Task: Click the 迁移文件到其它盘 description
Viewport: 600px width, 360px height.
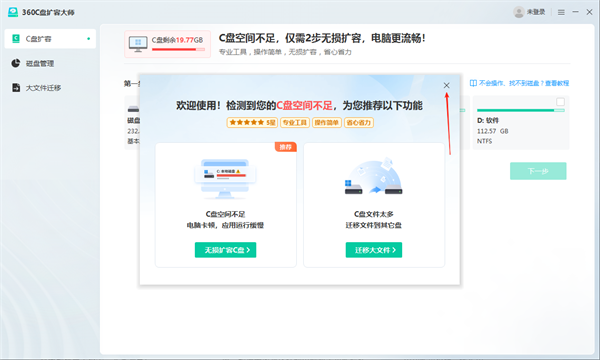Action: (373, 225)
